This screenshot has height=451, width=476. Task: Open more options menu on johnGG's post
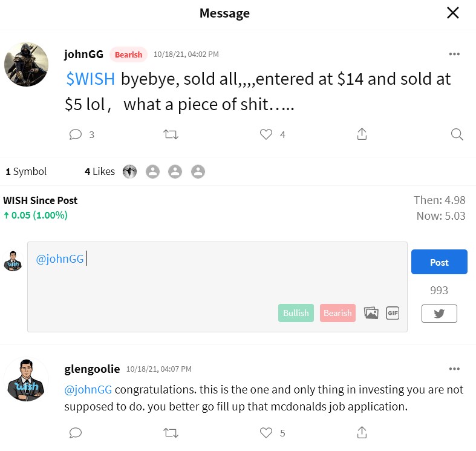[x=454, y=54]
